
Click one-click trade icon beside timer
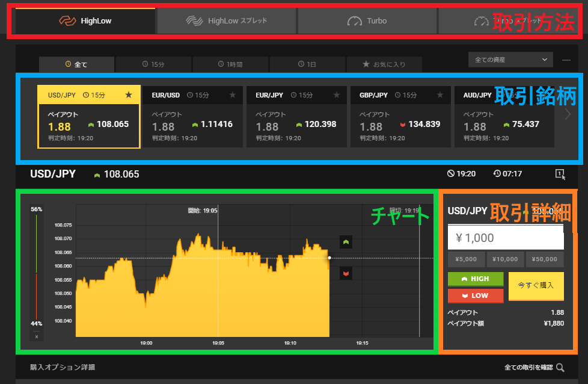(560, 174)
